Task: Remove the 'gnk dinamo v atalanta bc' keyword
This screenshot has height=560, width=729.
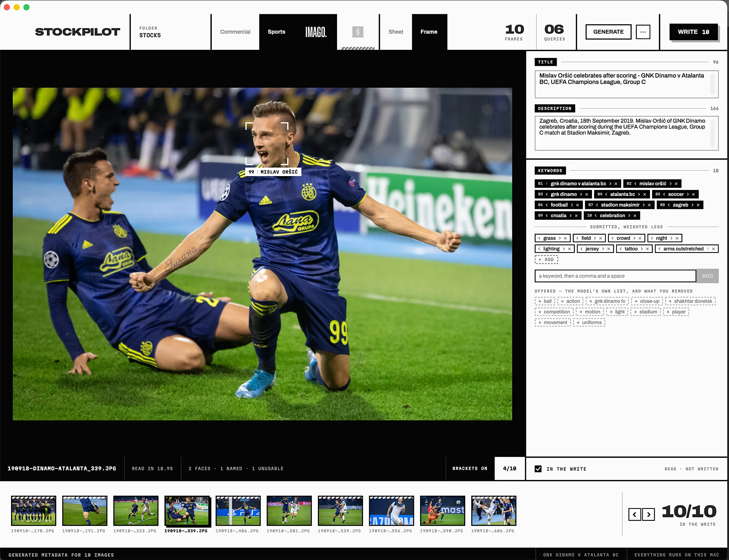Action: pos(616,184)
